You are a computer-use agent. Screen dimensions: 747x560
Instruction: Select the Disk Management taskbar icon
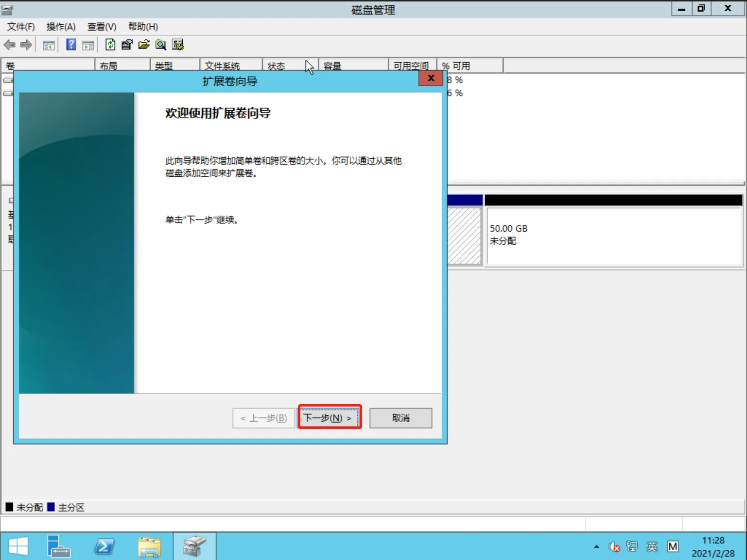pyautogui.click(x=194, y=546)
